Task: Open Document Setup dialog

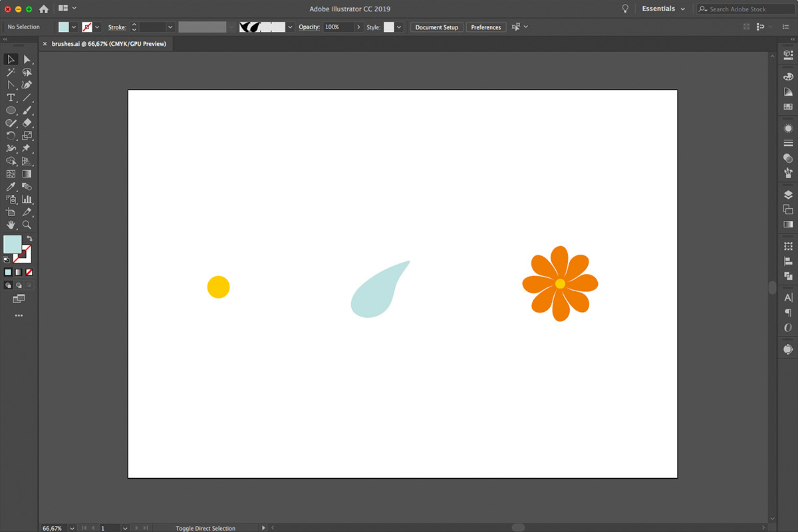Action: tap(437, 27)
